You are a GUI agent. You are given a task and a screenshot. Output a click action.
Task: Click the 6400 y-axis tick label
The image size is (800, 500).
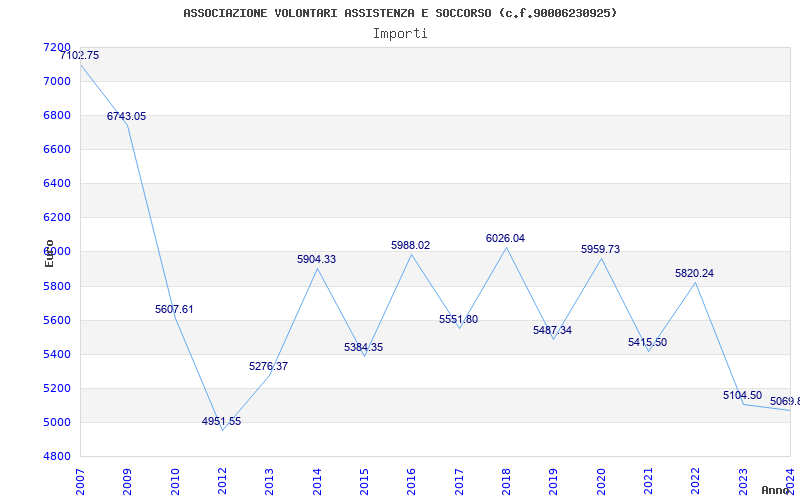pos(57,183)
